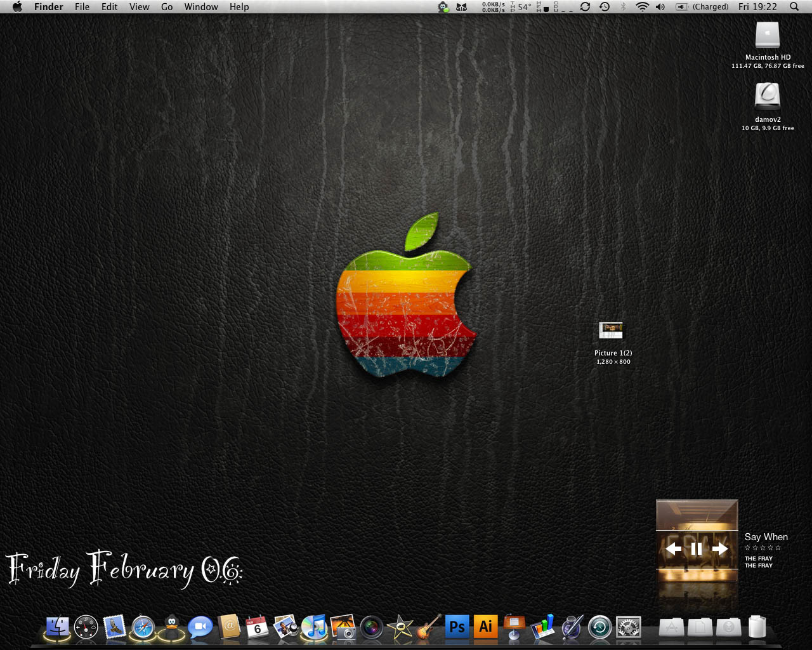This screenshot has width=812, height=650.
Task: Open the battery Charged status menu
Action: point(702,7)
